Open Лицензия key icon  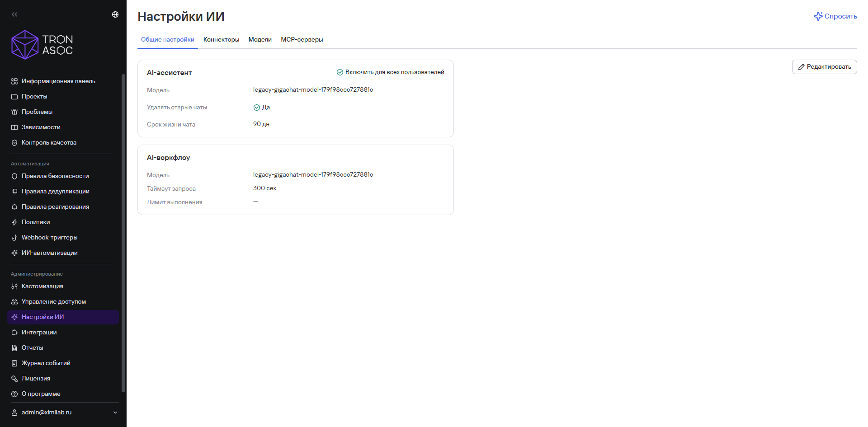[x=14, y=379]
